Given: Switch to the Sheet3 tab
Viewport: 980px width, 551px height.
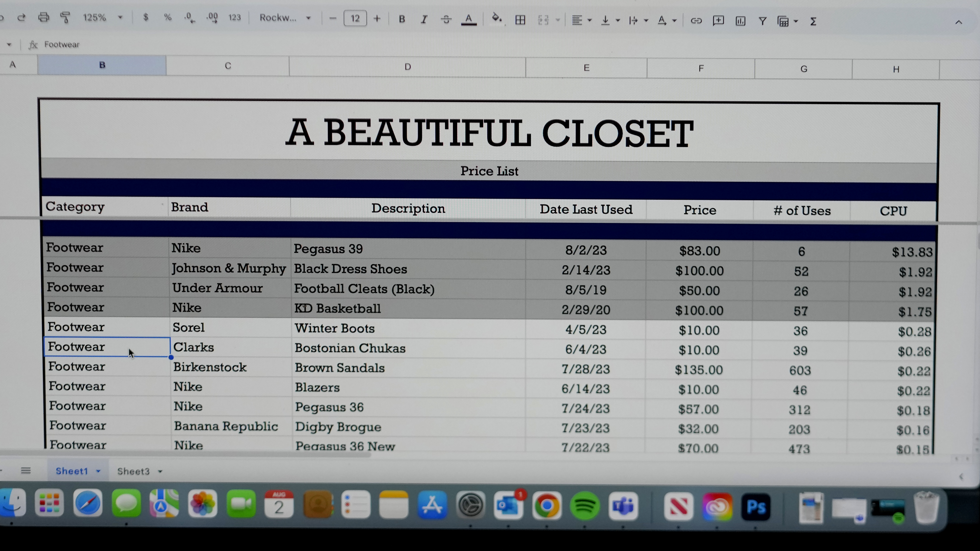Looking at the screenshot, I should pos(133,471).
